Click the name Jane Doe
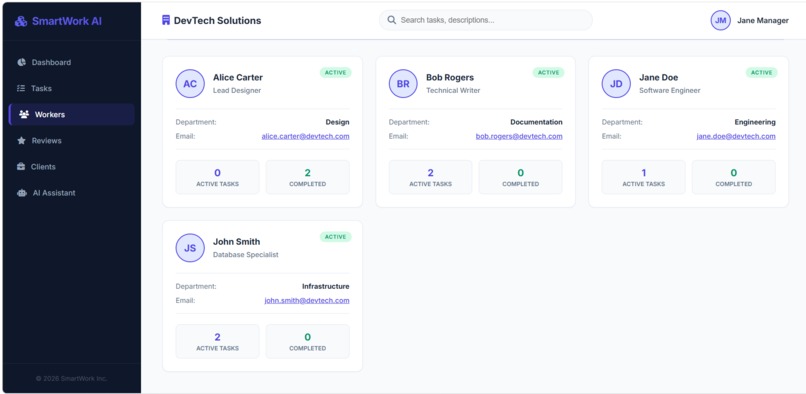The width and height of the screenshot is (806, 394). 658,77
